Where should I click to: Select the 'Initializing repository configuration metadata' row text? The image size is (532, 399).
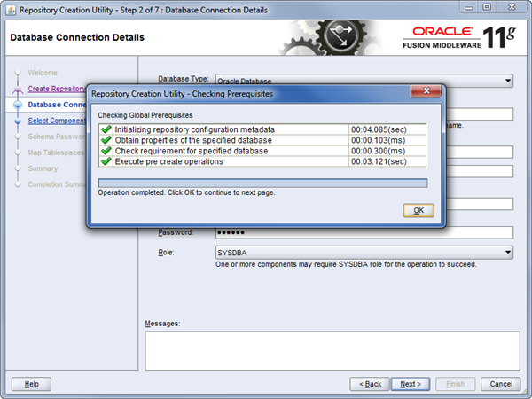pos(195,129)
